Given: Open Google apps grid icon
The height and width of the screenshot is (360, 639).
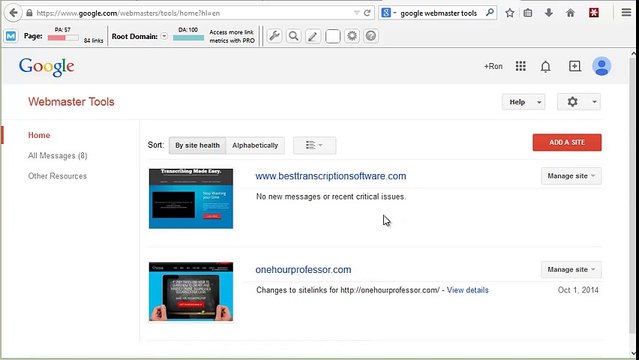Looking at the screenshot, I should pos(520,66).
